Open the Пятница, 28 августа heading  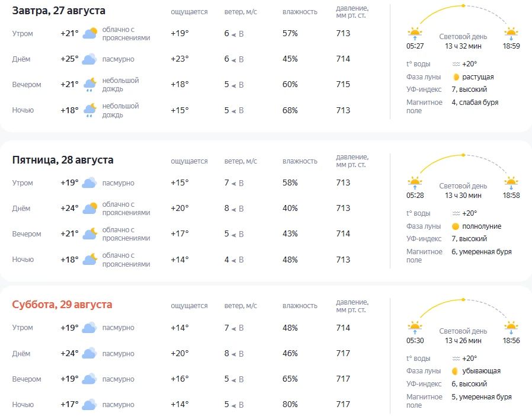pyautogui.click(x=63, y=160)
